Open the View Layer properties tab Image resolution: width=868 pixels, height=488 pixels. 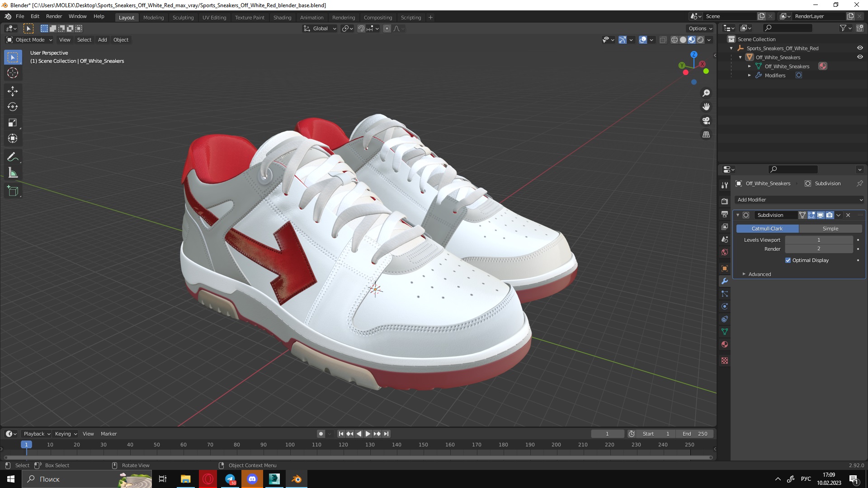click(x=725, y=226)
